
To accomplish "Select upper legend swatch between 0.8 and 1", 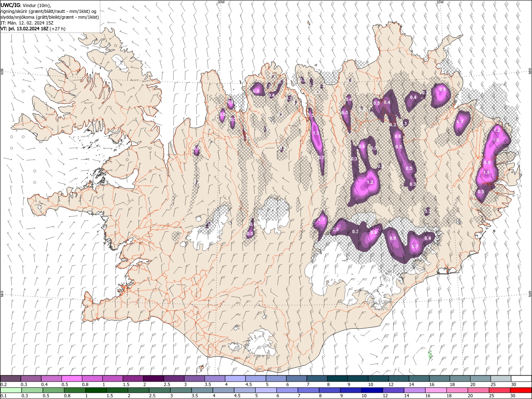I will (x=92, y=379).
